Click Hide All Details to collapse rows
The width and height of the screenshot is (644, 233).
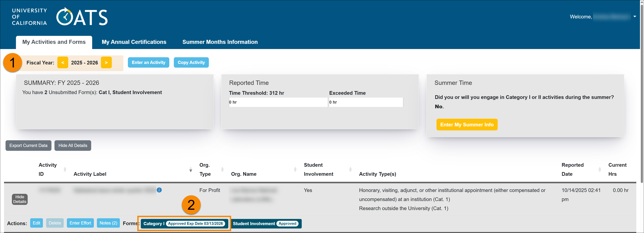tap(73, 145)
